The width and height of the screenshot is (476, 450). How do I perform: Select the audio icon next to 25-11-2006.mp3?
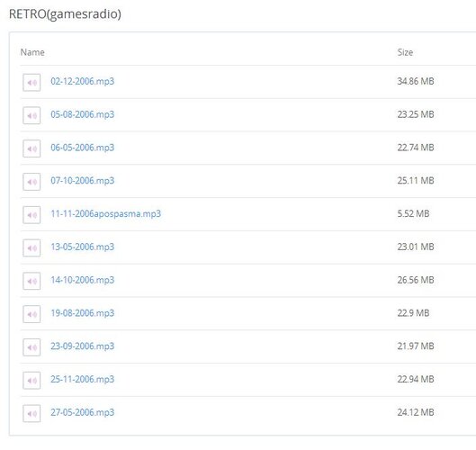(31, 380)
